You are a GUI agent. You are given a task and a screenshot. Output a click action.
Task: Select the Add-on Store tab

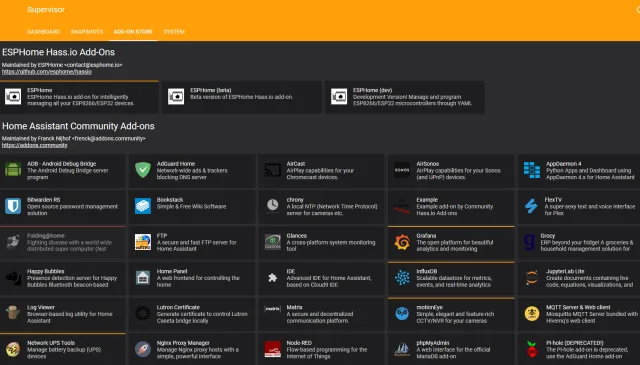tap(133, 32)
